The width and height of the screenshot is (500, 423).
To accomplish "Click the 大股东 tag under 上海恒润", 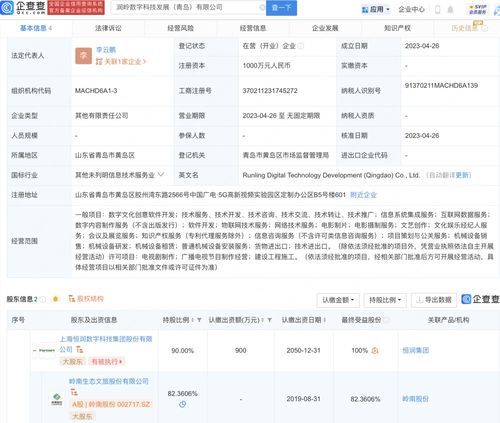I will coord(73,362).
